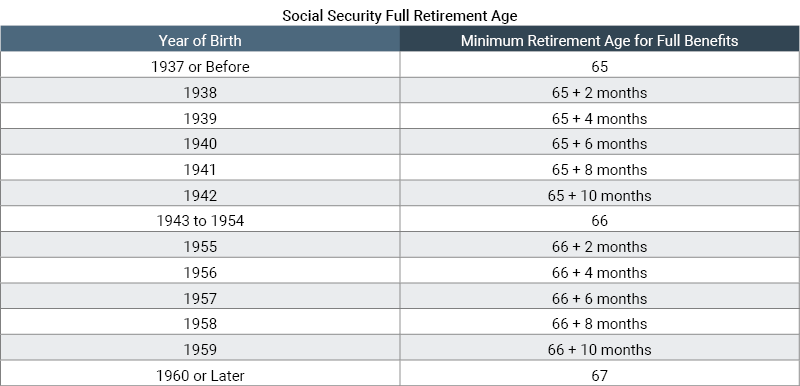This screenshot has height=386, width=800.
Task: Select the 1960 or Later cell
Action: click(x=200, y=375)
